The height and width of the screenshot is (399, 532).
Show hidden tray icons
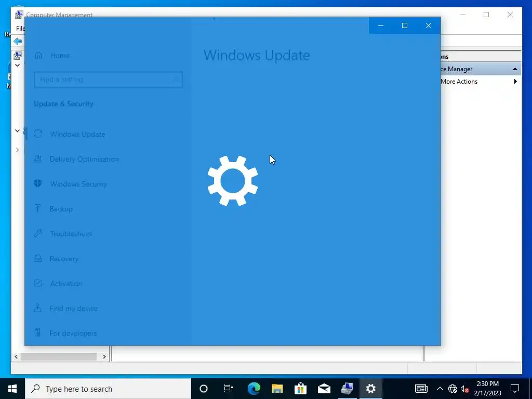coord(440,389)
